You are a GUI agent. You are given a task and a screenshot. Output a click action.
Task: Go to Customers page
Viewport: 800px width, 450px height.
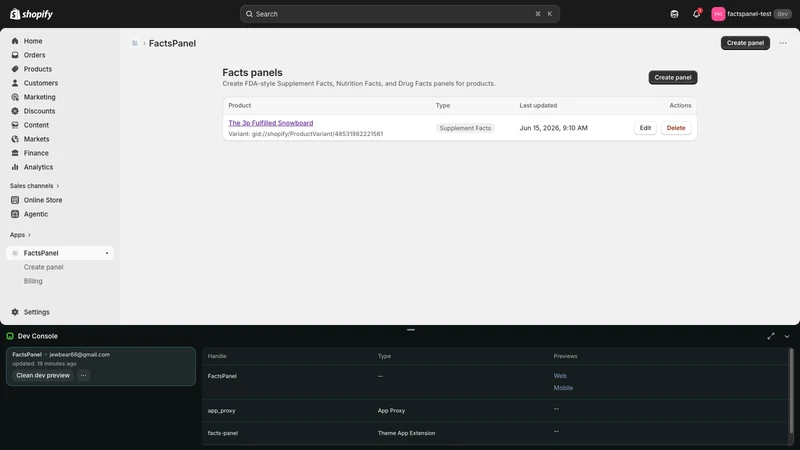pyautogui.click(x=41, y=83)
